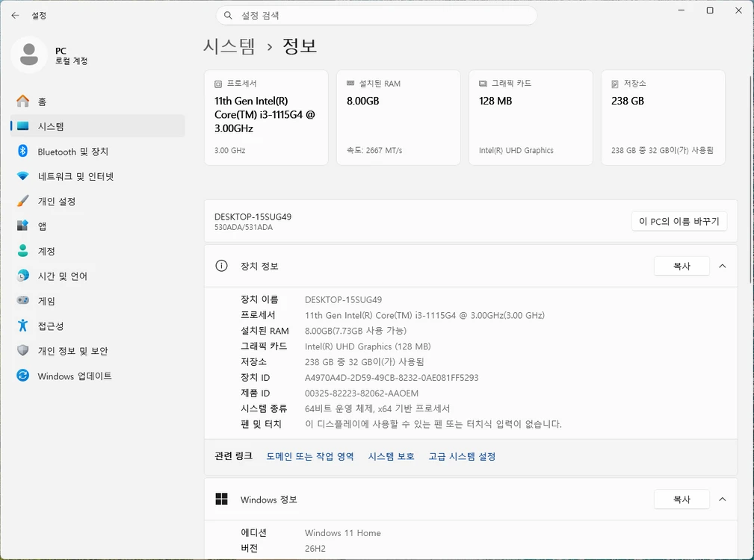
Task: Click 64비트 운영 체제 system type text
Action: click(377, 408)
